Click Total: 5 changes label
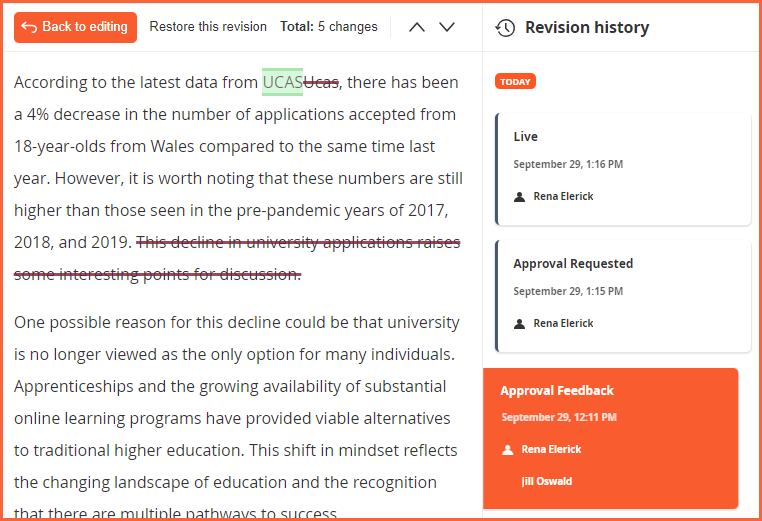This screenshot has width=762, height=521. click(329, 27)
